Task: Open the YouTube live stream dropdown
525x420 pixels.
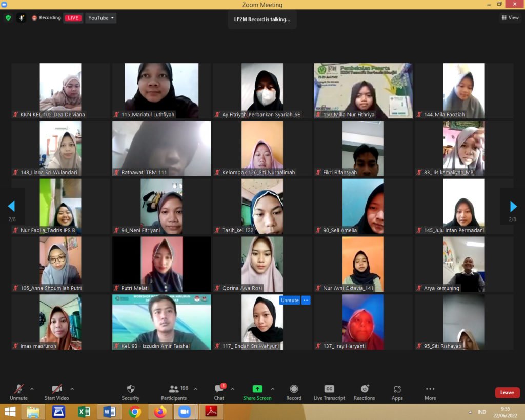Action: (x=100, y=18)
